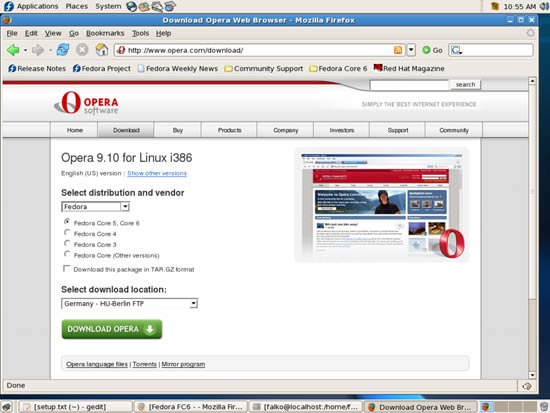Open the Go menu
This screenshot has height=413, width=550.
coord(74,33)
